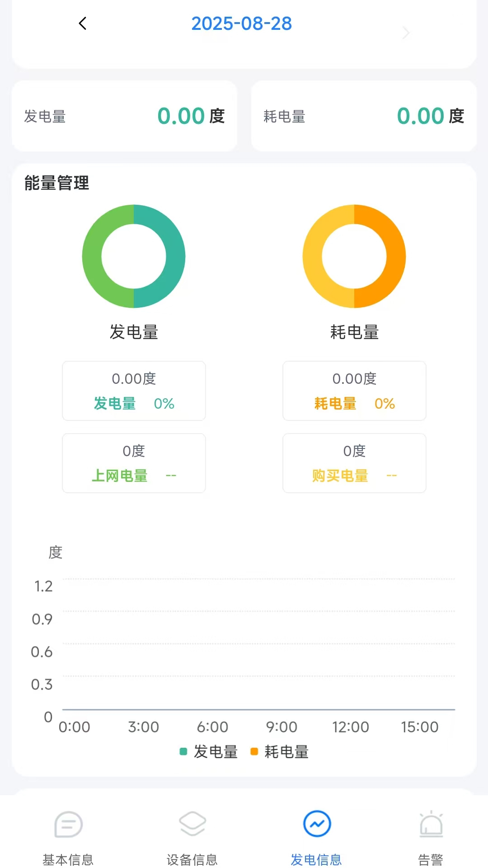
Task: Tap the 基本信息 chat bubble icon
Action: point(68,825)
